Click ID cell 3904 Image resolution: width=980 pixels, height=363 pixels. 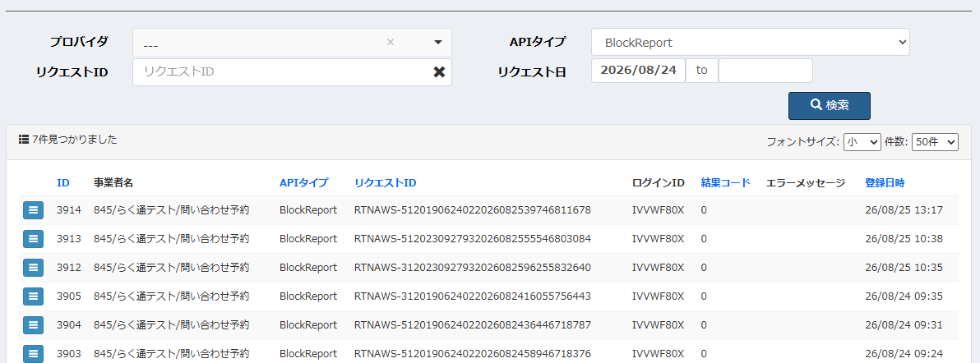[x=69, y=325]
